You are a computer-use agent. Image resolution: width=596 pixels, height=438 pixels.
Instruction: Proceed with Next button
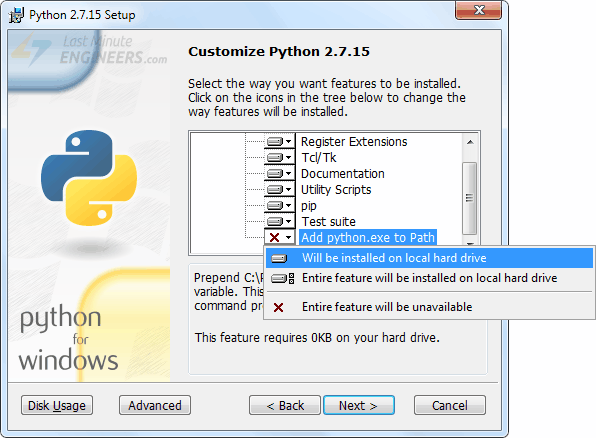coord(358,405)
